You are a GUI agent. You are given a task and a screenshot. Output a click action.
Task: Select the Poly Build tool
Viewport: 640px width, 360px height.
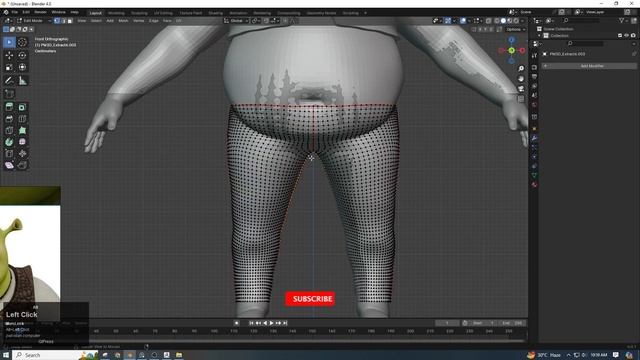point(22,131)
